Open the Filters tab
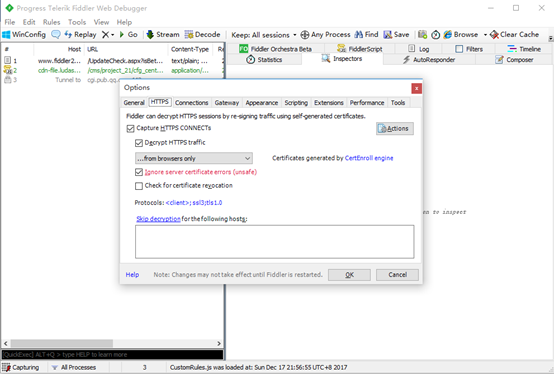This screenshot has width=554, height=374. (469, 49)
